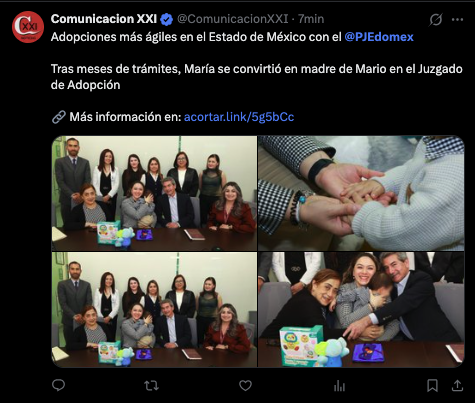Open the top-left group photo
Viewport: 475px width, 403px height.
point(154,193)
